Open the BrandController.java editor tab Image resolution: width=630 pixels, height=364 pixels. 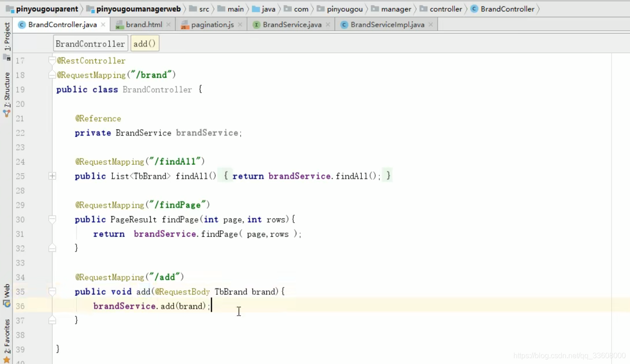(62, 25)
